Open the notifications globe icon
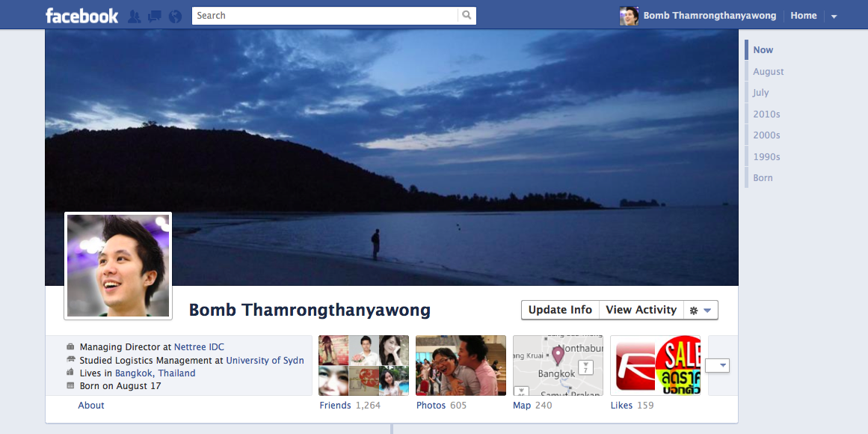 175,16
